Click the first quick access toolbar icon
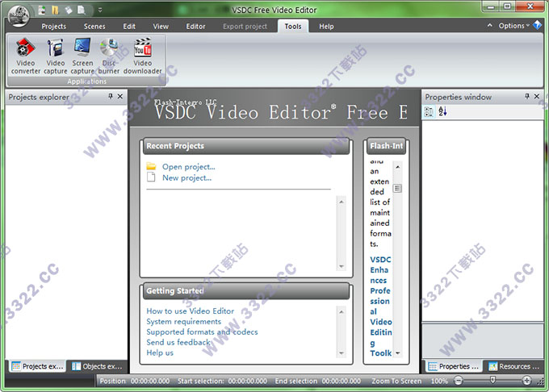549x392 pixels. point(42,10)
